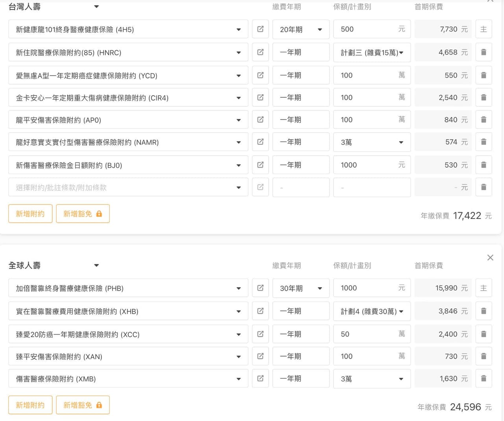Close the 全球人壽 insurance card
The image size is (504, 421).
[490, 258]
